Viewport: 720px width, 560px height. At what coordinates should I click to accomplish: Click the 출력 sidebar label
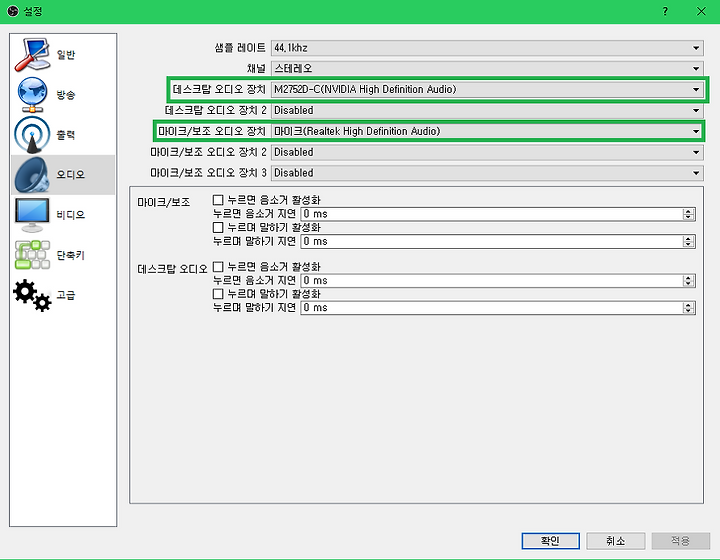pyautogui.click(x=66, y=135)
